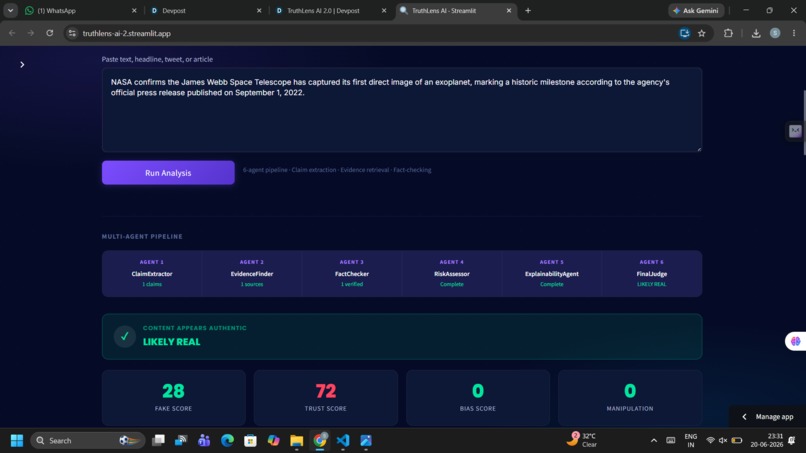The width and height of the screenshot is (806, 453).
Task: Click the taskbar Search box
Action: pos(87,441)
